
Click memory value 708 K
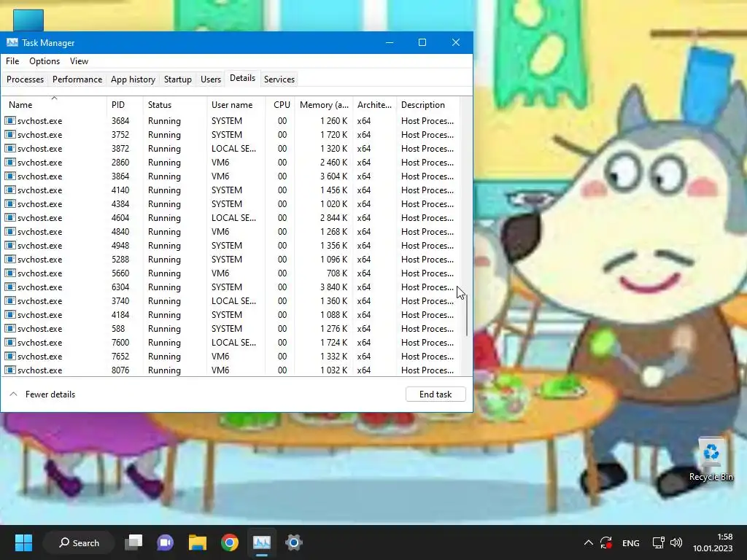337,273
